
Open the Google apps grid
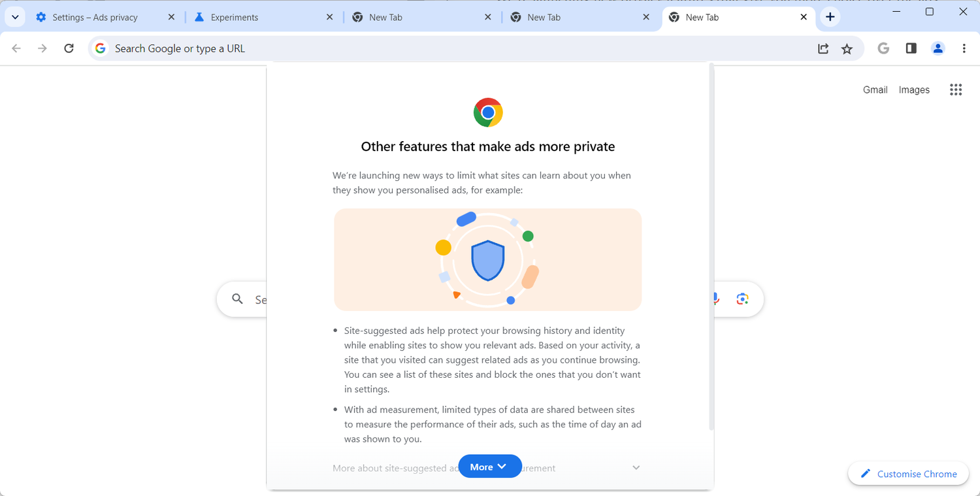pyautogui.click(x=956, y=90)
